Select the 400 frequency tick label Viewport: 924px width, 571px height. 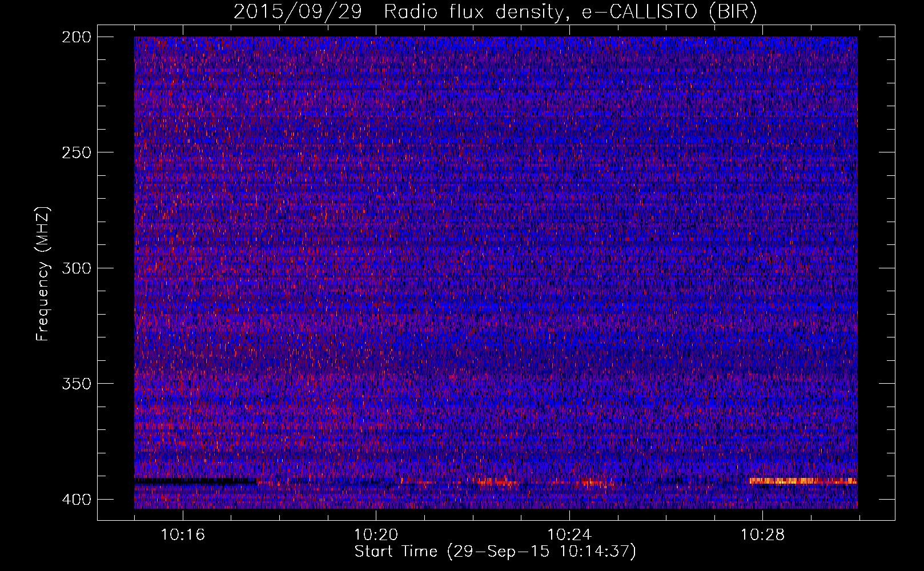76,500
